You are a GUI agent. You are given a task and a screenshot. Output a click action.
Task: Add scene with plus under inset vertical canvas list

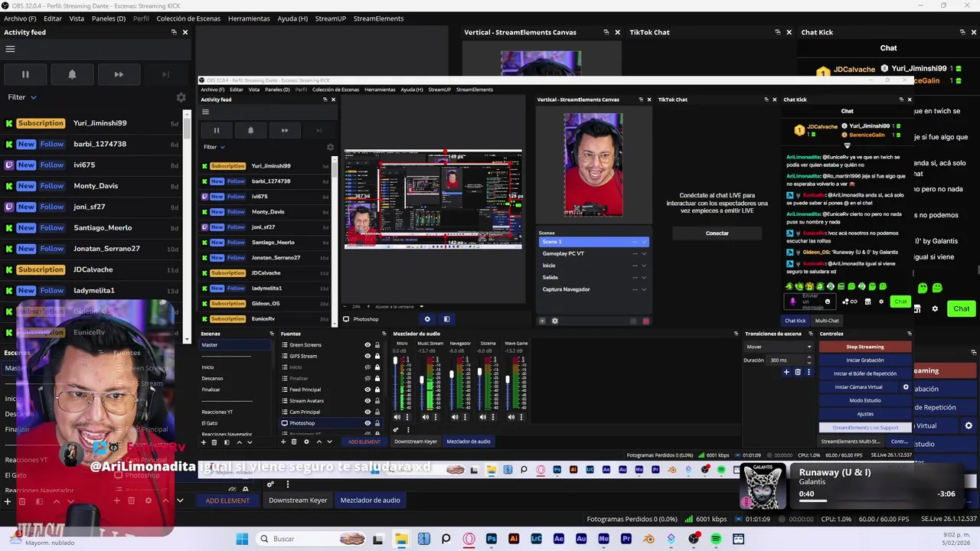(x=542, y=321)
